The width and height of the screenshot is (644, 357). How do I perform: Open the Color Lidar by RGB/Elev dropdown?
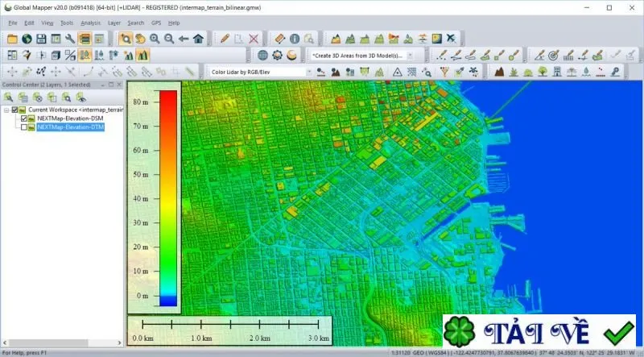pos(309,72)
